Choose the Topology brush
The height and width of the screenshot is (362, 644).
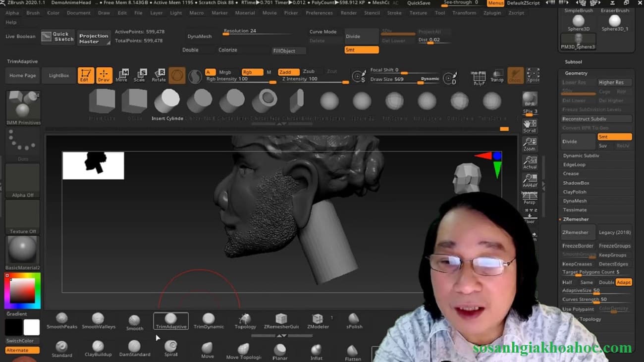pyautogui.click(x=245, y=321)
